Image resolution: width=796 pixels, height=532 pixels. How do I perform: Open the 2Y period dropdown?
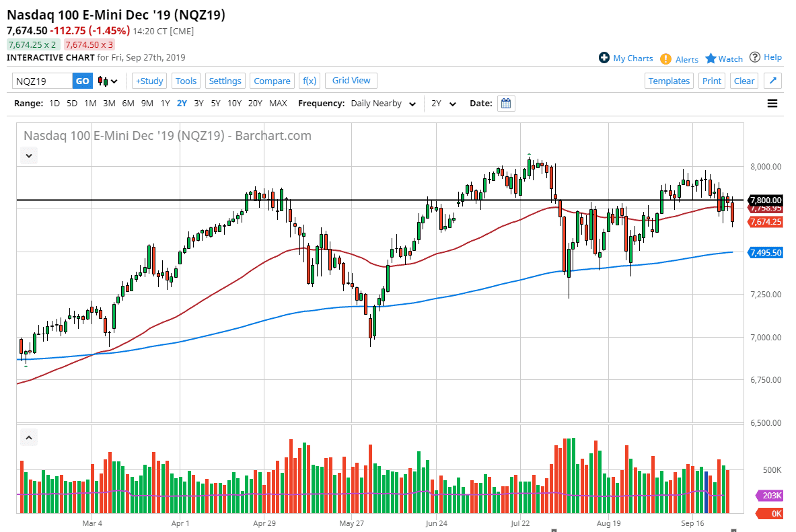443,103
